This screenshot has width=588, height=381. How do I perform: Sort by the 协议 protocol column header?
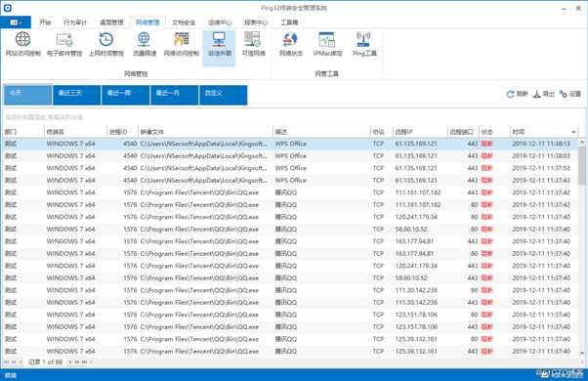381,132
